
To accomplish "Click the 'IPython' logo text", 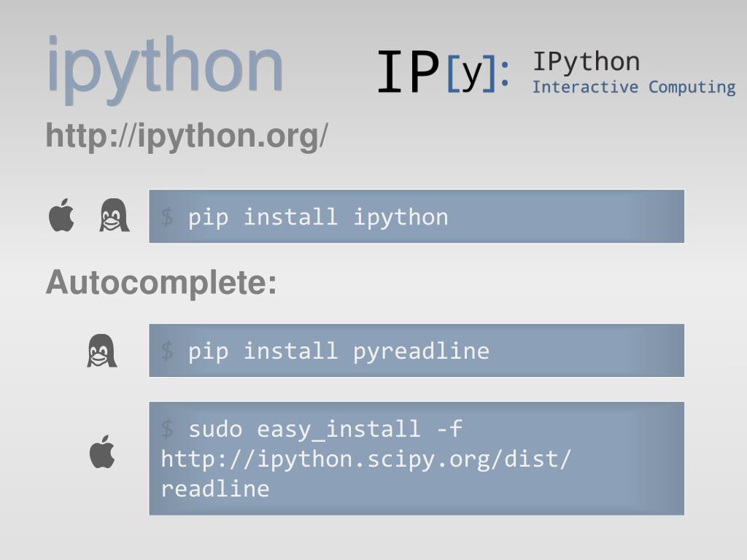I will [586, 62].
